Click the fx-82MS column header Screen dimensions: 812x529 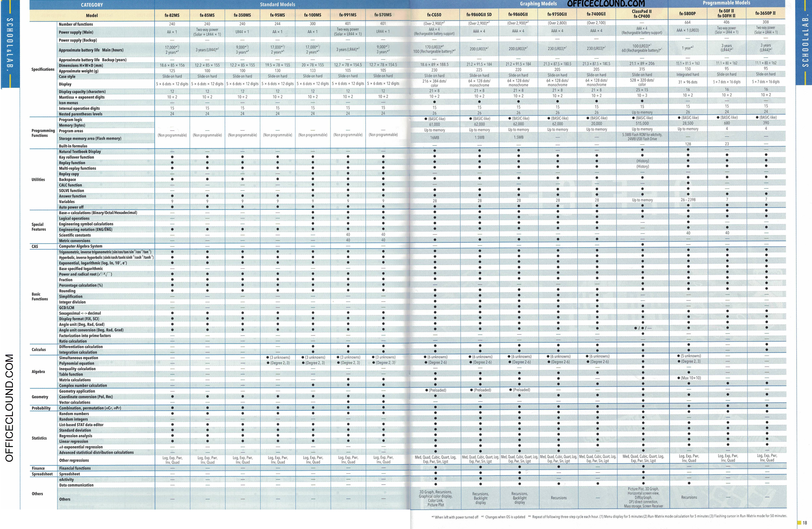click(172, 15)
